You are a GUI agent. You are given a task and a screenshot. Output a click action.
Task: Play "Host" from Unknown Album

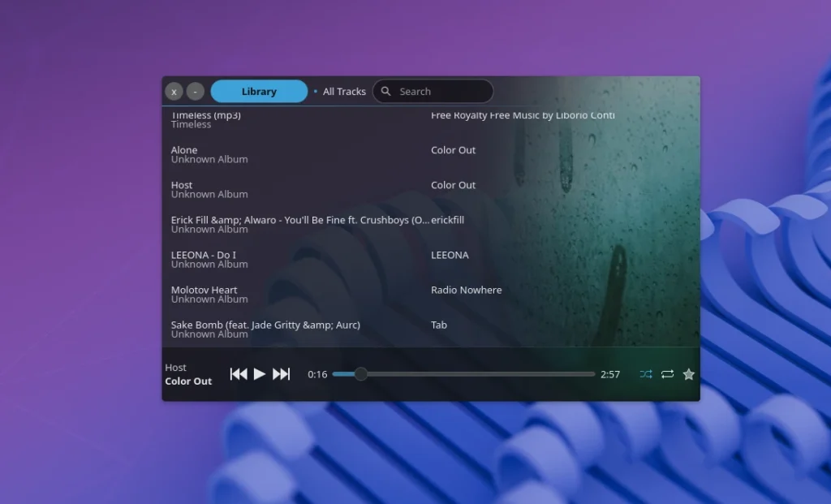point(325,189)
